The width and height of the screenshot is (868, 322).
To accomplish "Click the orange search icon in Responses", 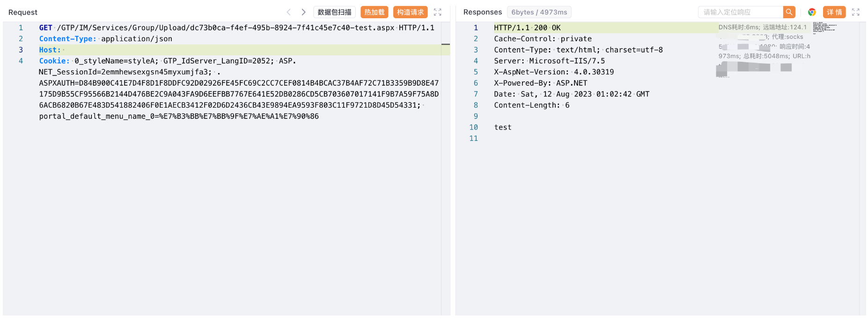I will 789,12.
